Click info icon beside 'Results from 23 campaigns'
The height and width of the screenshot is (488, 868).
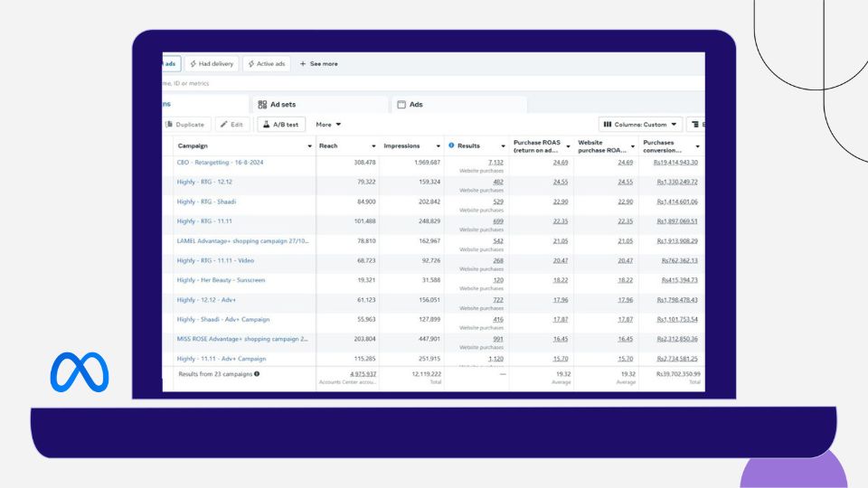coord(257,373)
